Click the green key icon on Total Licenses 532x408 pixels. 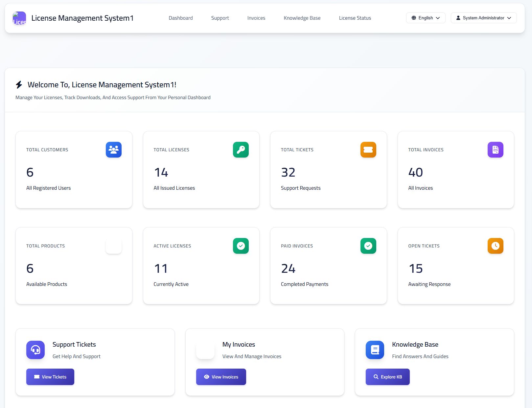[x=241, y=150]
